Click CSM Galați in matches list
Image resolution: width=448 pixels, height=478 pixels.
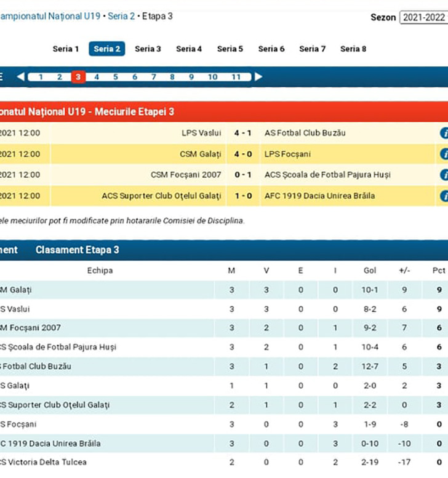tap(201, 154)
